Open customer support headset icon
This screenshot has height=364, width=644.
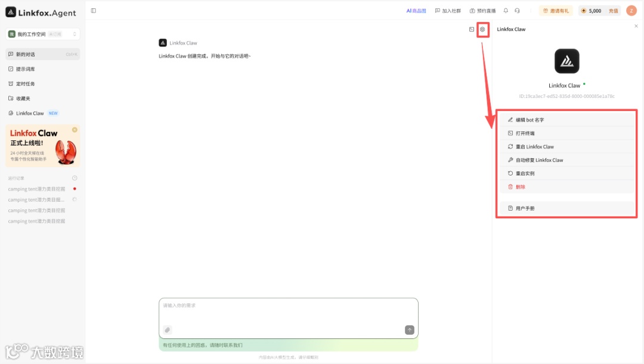pos(518,11)
